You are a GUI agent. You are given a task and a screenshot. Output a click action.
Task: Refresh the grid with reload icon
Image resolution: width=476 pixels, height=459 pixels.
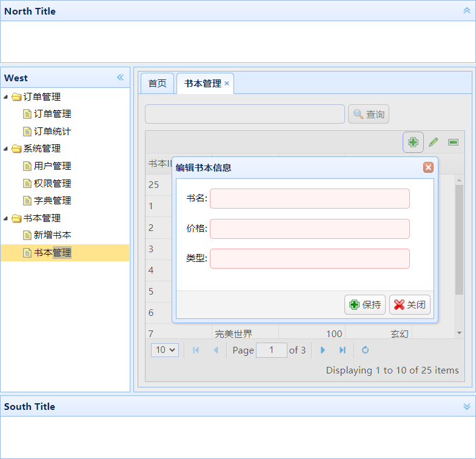[365, 350]
